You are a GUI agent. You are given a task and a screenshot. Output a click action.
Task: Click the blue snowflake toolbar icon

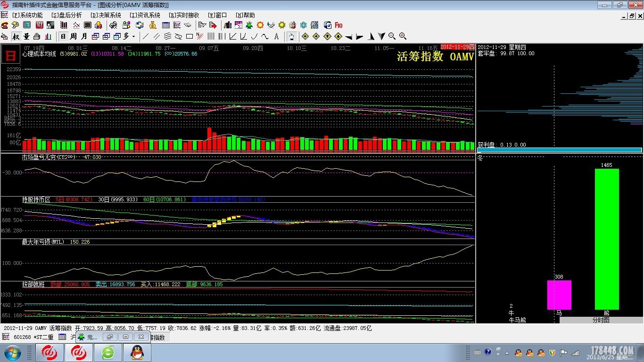pos(303,25)
